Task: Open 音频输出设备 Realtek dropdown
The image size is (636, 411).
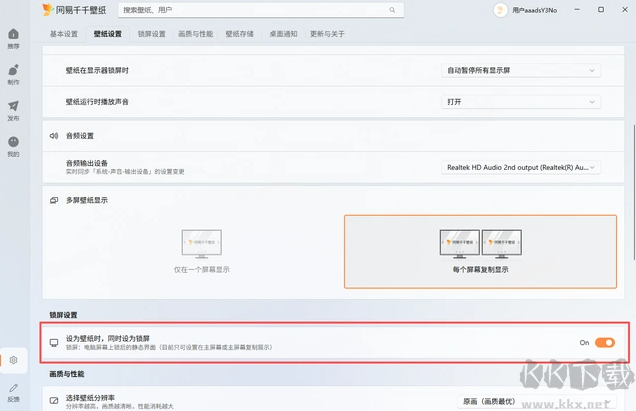Action: [521, 167]
